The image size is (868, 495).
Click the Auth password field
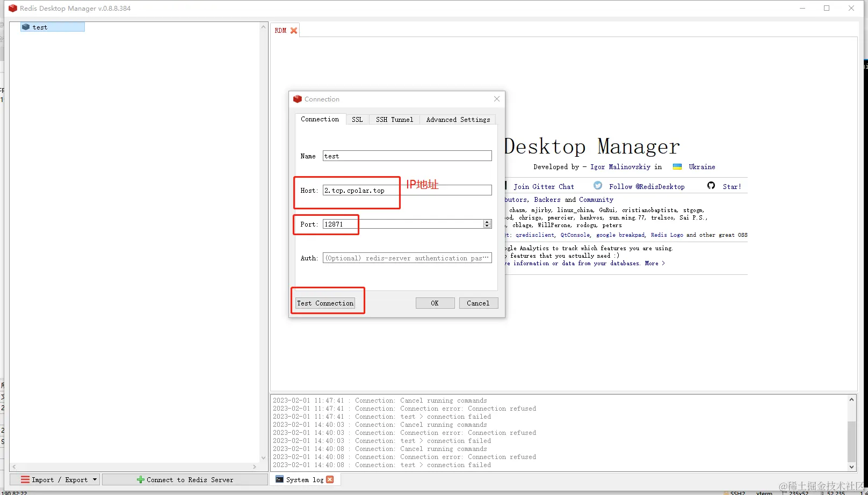(407, 258)
